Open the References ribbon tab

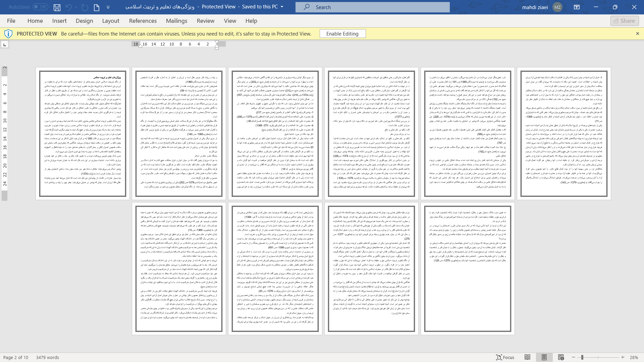pyautogui.click(x=143, y=21)
